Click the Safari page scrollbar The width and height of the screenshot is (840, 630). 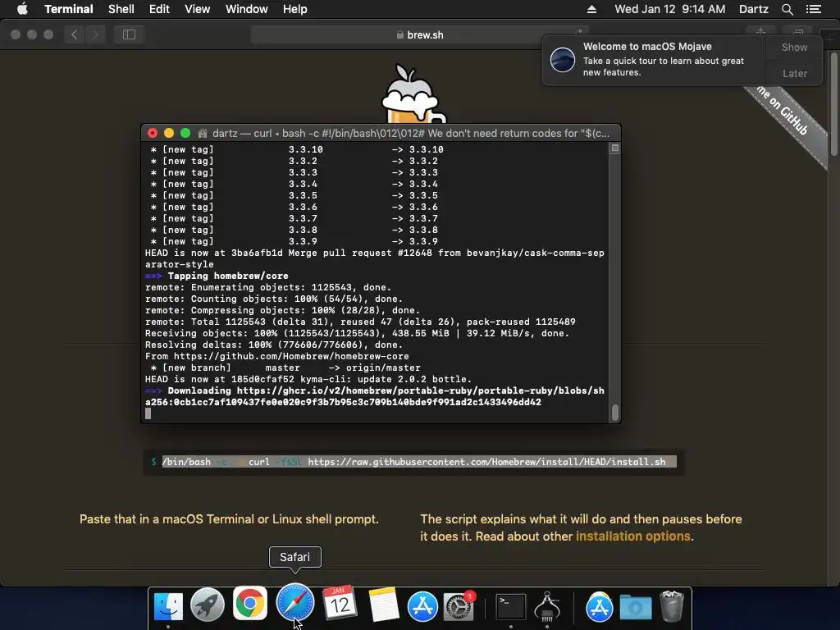click(834, 103)
